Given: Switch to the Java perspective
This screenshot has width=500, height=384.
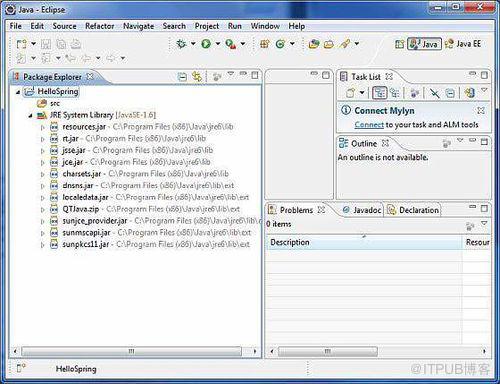Looking at the screenshot, I should pos(424,44).
